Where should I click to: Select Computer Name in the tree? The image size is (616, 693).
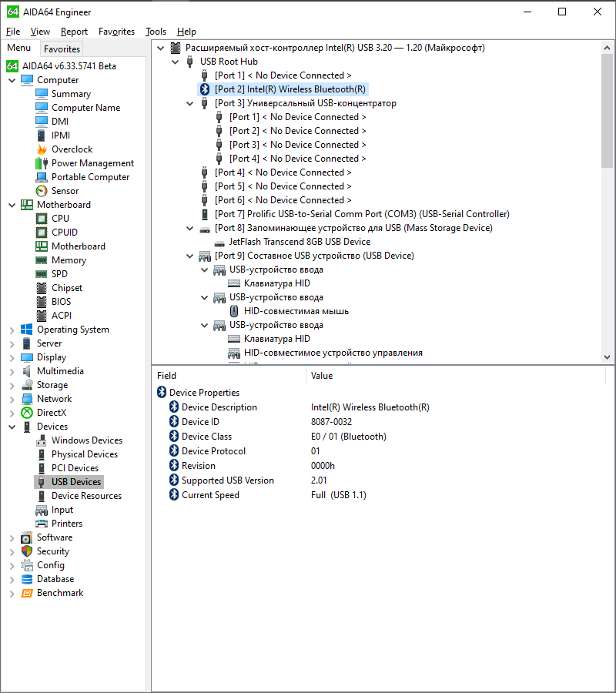[85, 108]
